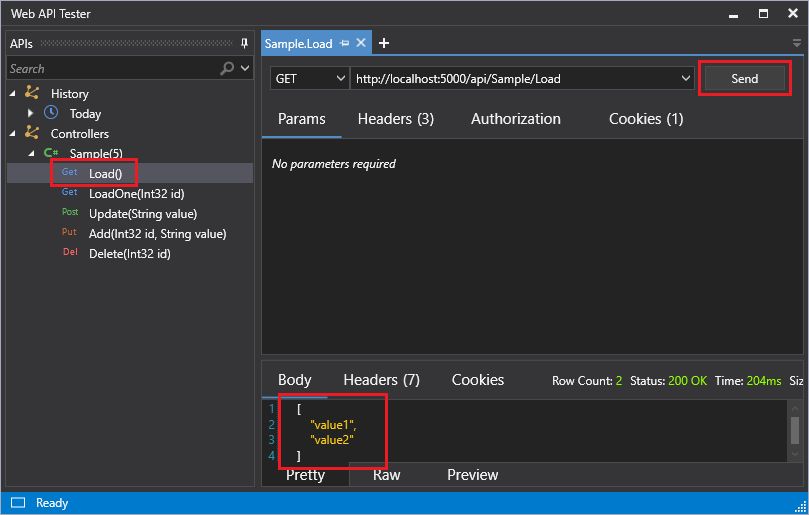Viewport: 809px width, 515px height.
Task: Open the tab list dropdown at far right
Action: coord(797,43)
